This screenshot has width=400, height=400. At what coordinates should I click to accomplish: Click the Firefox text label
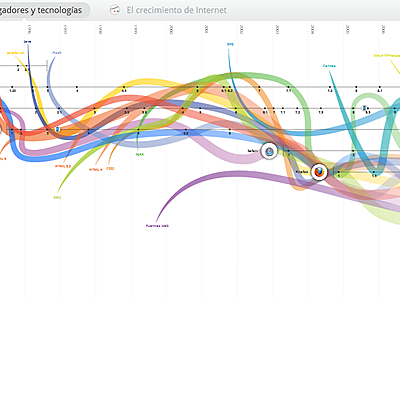tap(302, 172)
